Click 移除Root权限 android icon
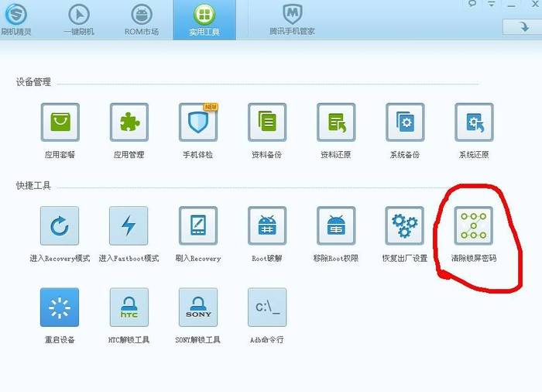 (336, 225)
